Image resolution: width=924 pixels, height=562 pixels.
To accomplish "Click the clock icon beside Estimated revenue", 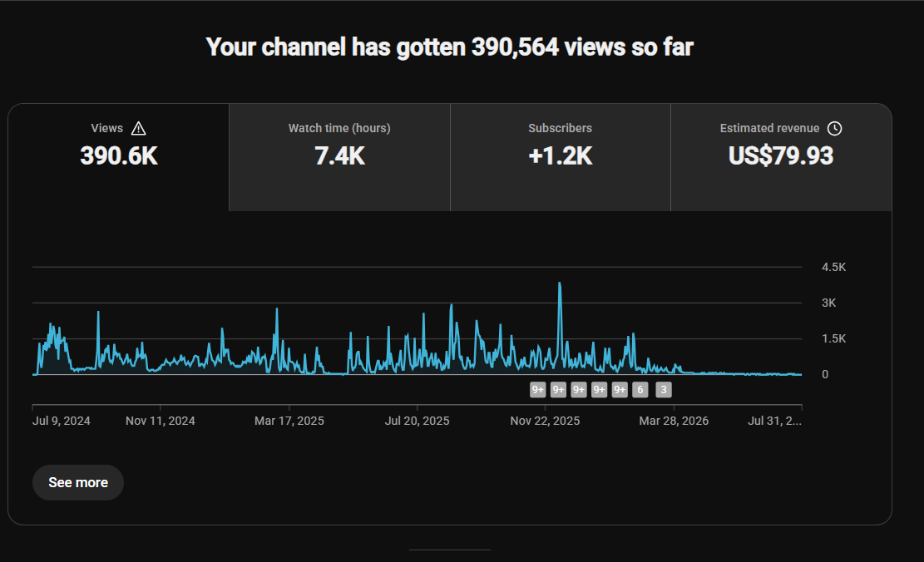I will click(834, 128).
